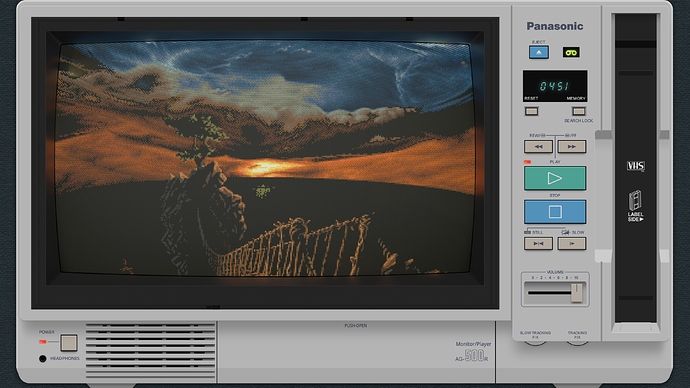This screenshot has height=388, width=690.
Task: Click the Rewind double-arrow button
Action: [x=538, y=146]
